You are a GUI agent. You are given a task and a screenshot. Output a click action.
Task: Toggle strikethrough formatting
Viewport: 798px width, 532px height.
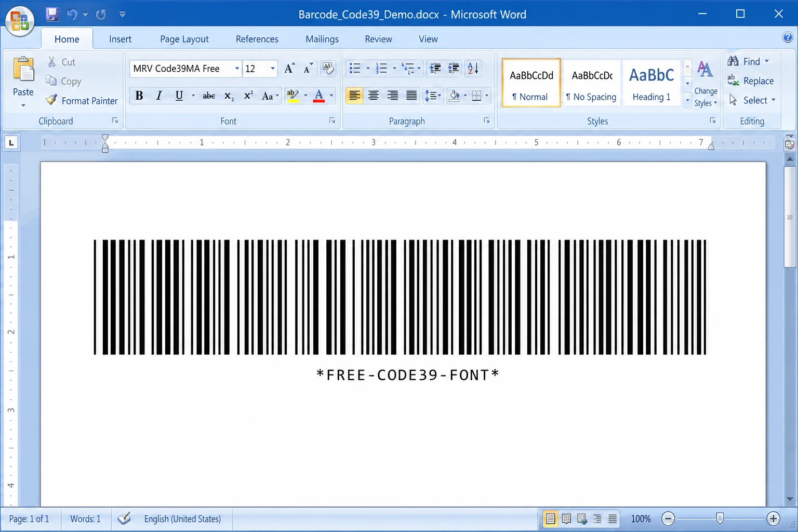209,96
